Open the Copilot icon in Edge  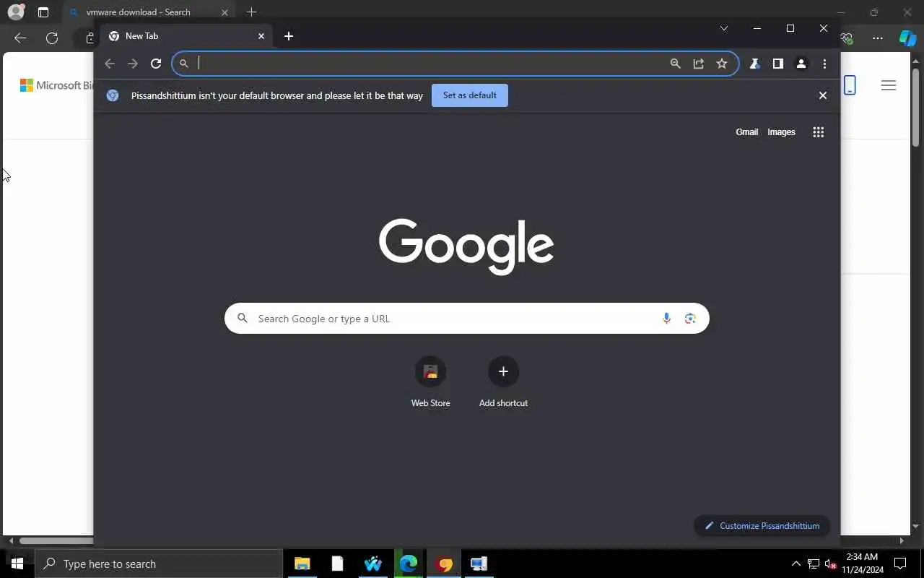coord(908,38)
